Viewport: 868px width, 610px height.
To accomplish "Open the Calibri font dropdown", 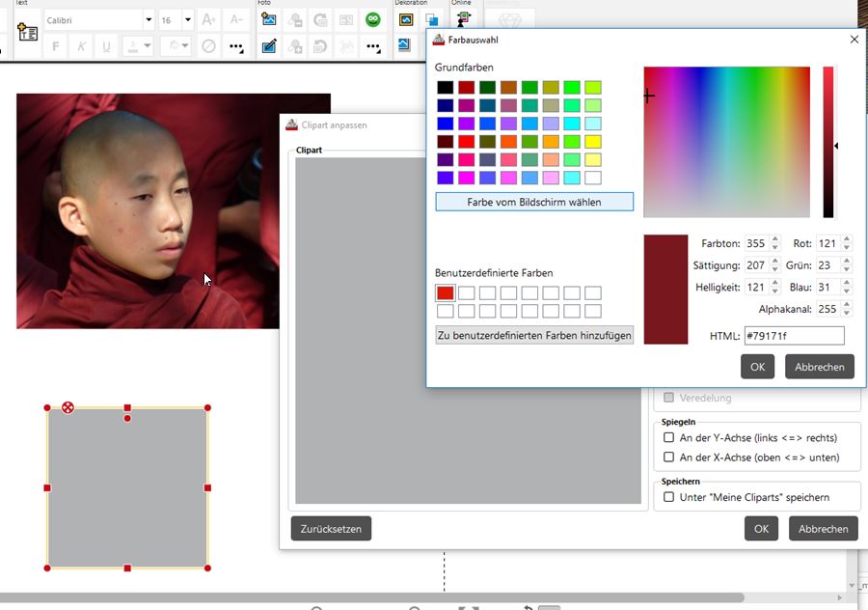I will (x=149, y=20).
